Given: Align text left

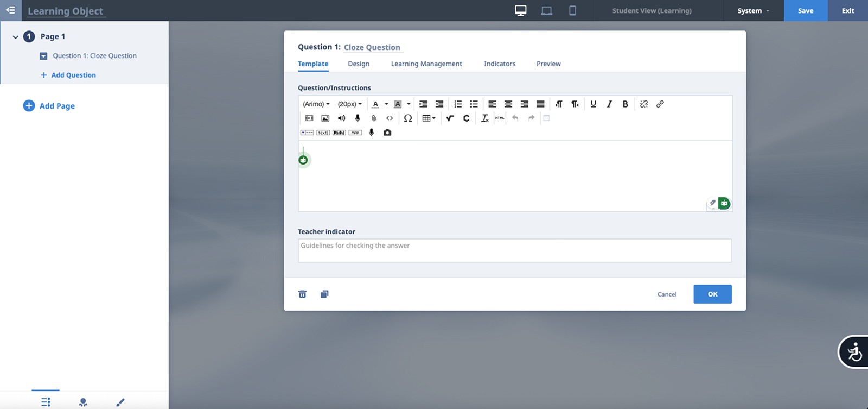Looking at the screenshot, I should (x=492, y=104).
